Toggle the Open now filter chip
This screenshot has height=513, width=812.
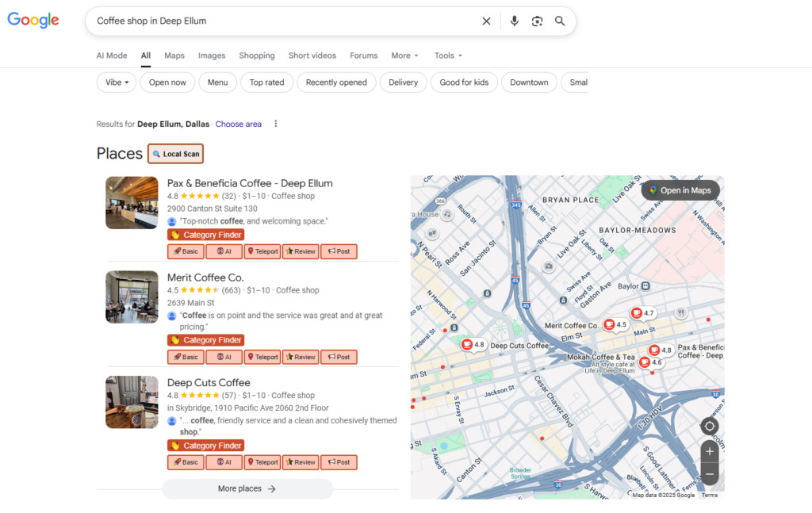pos(167,82)
